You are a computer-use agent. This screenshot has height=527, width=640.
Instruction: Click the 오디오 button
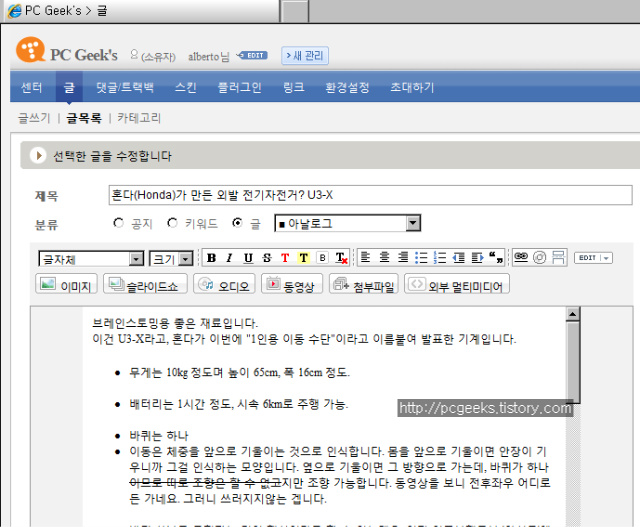coord(224,284)
